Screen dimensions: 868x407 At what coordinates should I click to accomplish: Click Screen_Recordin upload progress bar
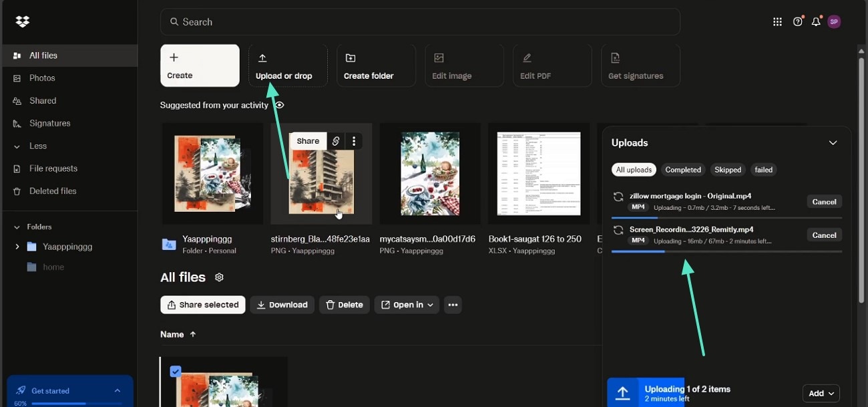coord(726,251)
